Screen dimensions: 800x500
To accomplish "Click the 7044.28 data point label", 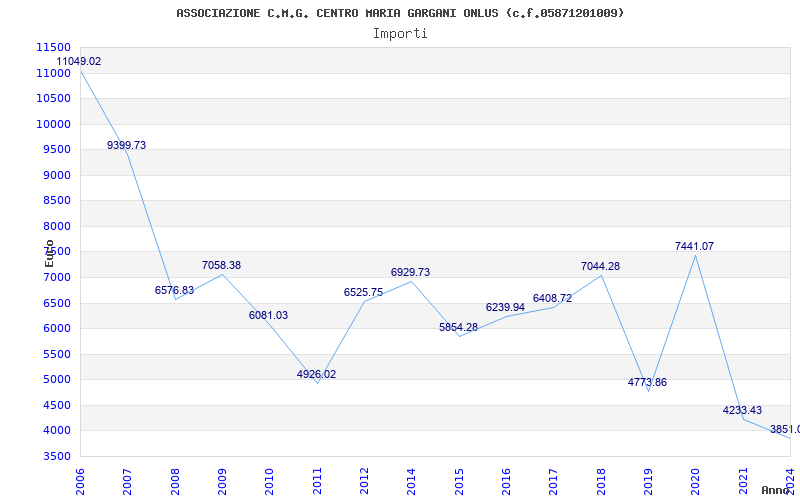I will coord(601,266).
